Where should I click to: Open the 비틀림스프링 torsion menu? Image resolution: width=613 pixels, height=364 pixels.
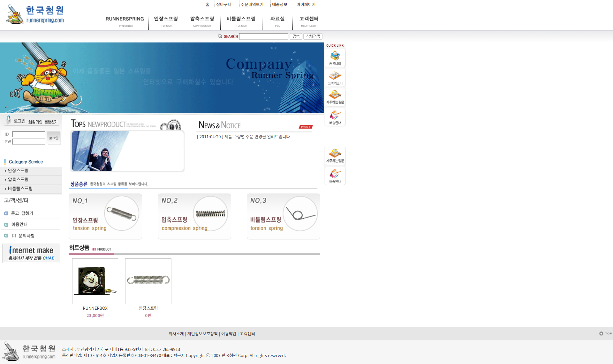click(x=241, y=21)
